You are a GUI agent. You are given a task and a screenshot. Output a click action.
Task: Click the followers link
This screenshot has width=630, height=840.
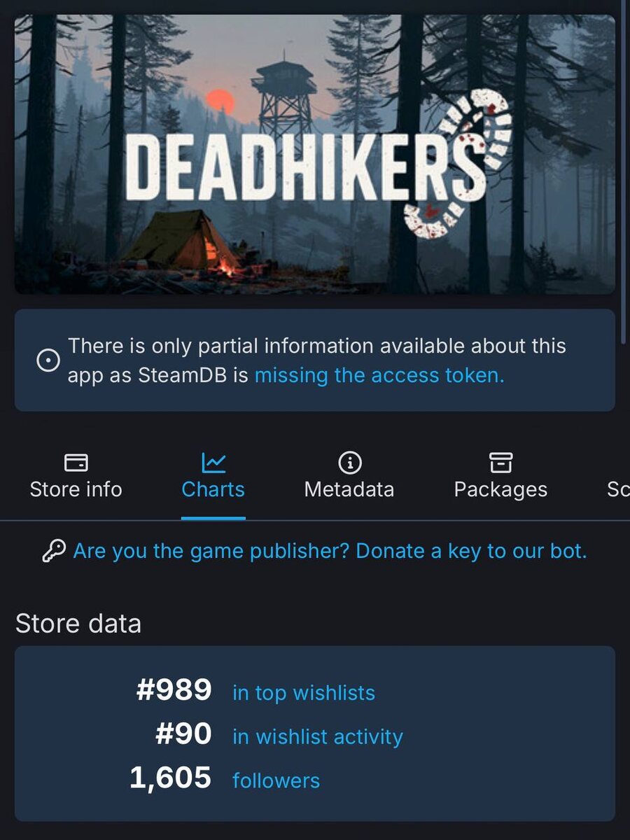pos(276,780)
